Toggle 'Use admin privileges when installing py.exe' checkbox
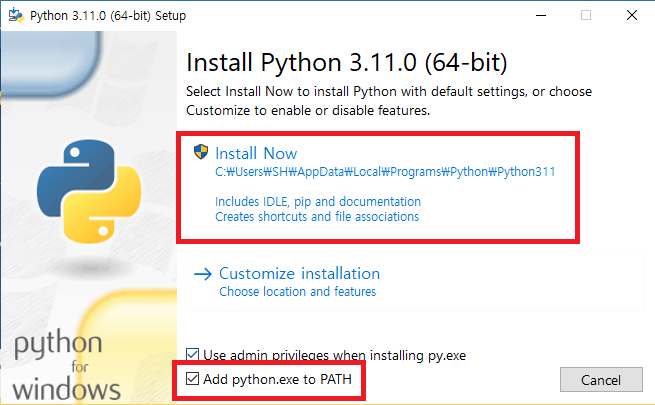Viewport: 655px width, 405px height. (x=192, y=354)
